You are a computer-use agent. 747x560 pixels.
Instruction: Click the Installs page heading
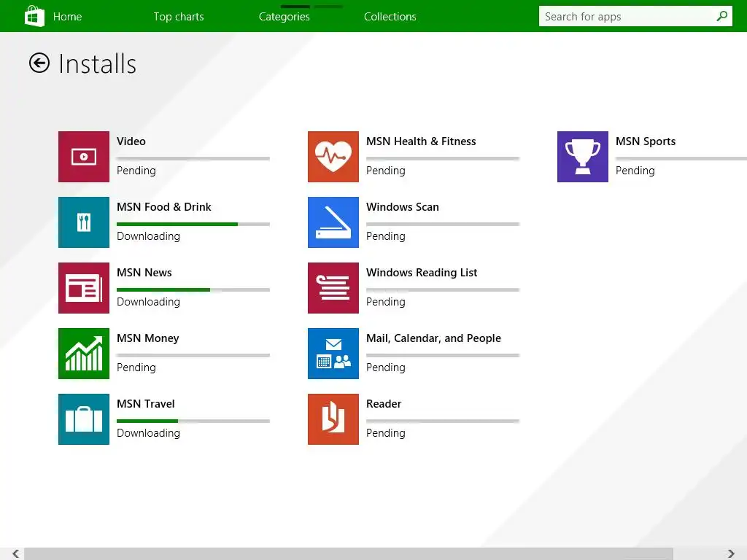[x=98, y=64]
